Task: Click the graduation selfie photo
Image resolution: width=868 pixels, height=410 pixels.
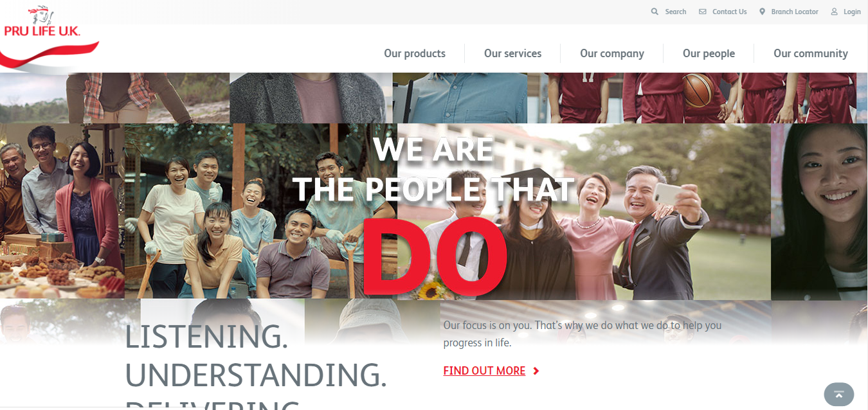Action: point(584,211)
